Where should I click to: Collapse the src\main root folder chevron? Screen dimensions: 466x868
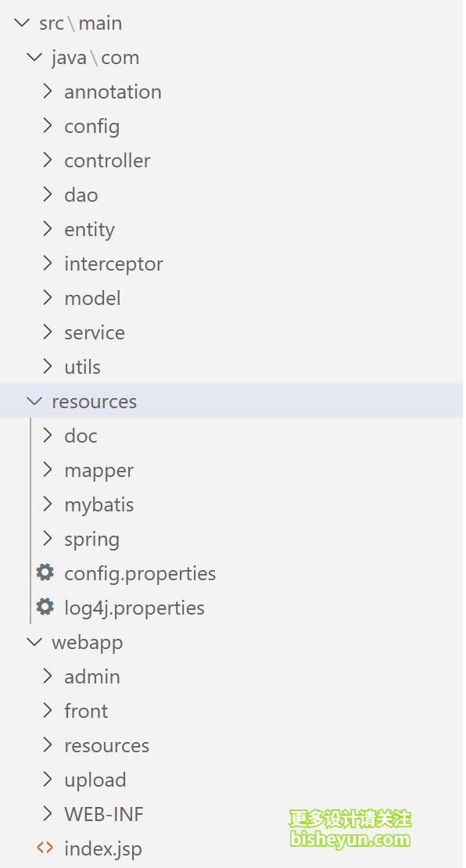22,23
